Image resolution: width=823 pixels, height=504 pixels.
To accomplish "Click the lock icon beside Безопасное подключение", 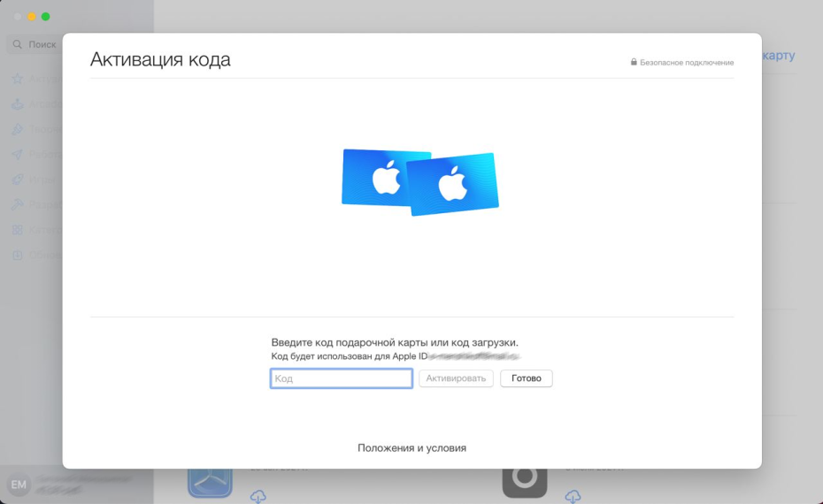I will click(x=634, y=62).
